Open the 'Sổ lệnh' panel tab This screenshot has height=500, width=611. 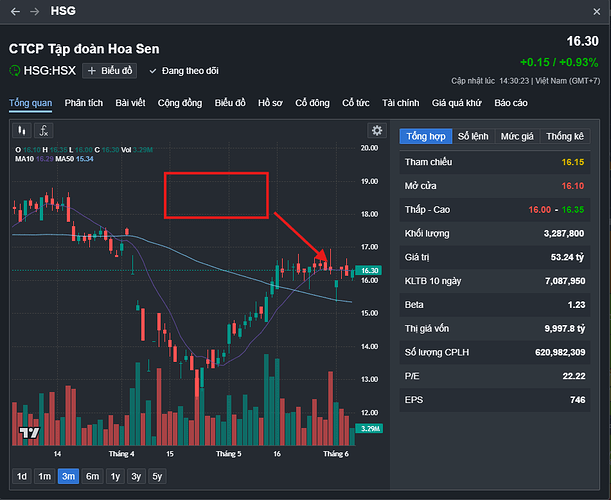474,136
